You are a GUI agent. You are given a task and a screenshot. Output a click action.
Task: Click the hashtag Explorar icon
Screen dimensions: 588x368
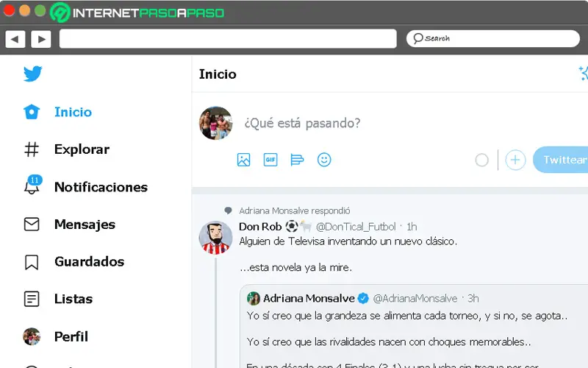32,149
